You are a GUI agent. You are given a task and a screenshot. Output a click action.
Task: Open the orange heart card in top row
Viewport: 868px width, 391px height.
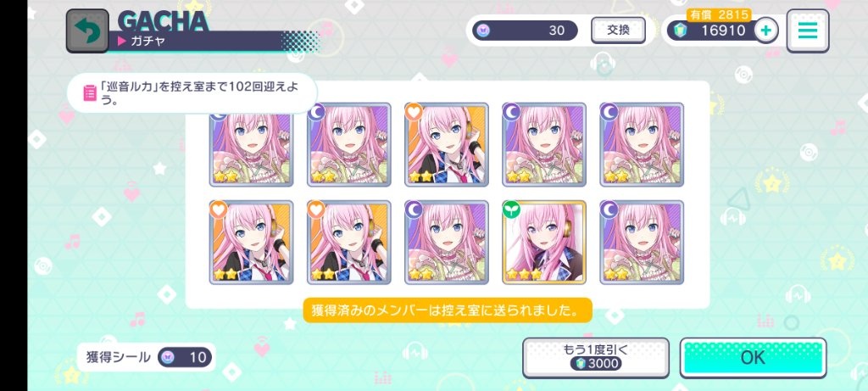[447, 144]
